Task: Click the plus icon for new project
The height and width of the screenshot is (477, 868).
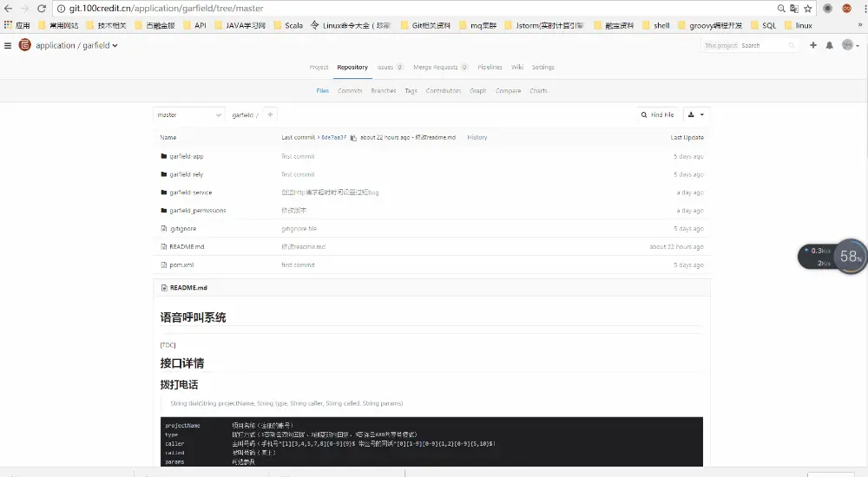Action: 813,45
